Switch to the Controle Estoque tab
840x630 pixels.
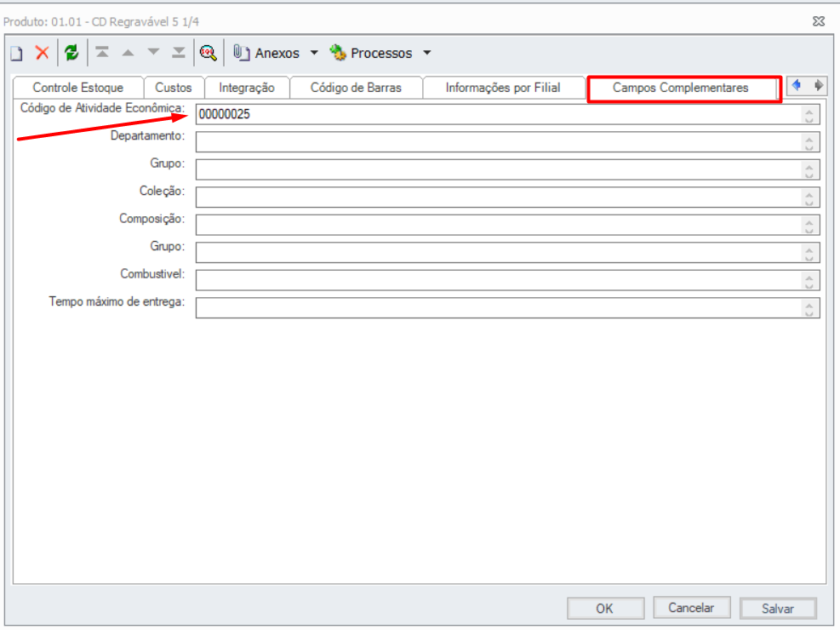pyautogui.click(x=78, y=88)
